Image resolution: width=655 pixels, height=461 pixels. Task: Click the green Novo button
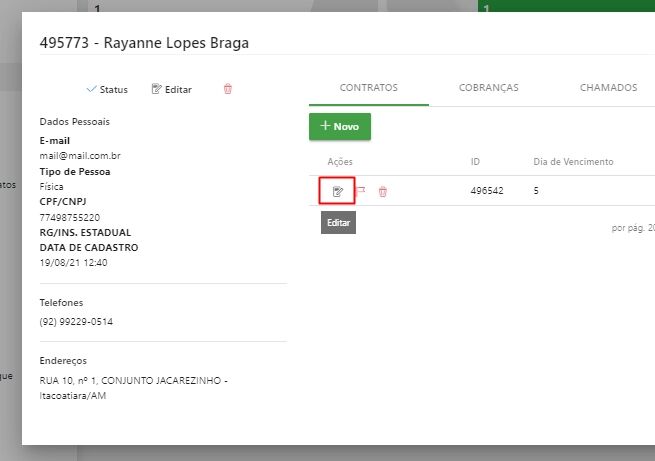click(x=340, y=126)
